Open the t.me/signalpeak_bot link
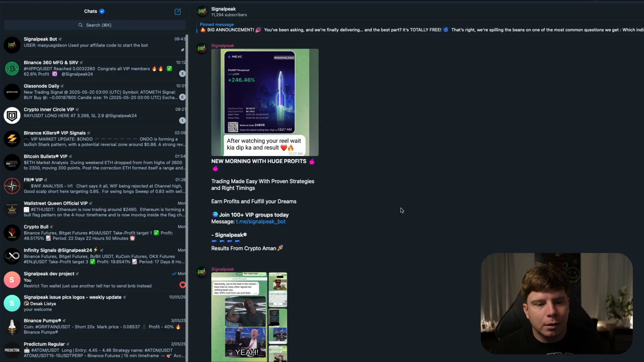This screenshot has width=644, height=362. [261, 222]
